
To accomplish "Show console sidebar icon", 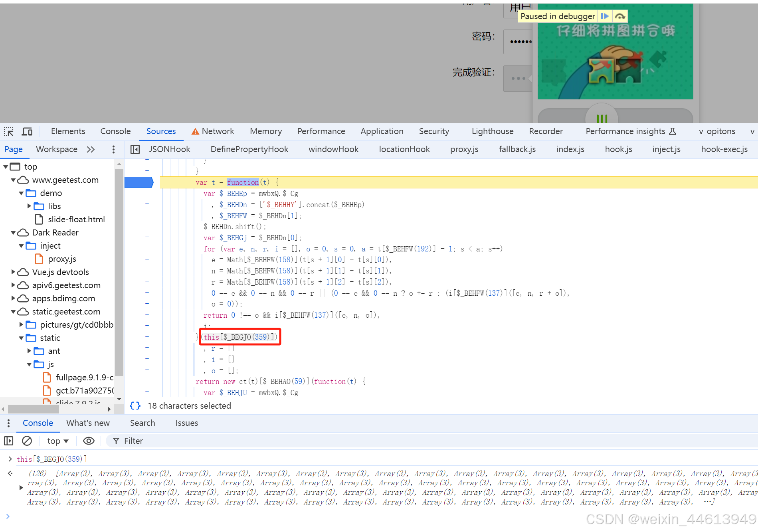I will tap(8, 441).
